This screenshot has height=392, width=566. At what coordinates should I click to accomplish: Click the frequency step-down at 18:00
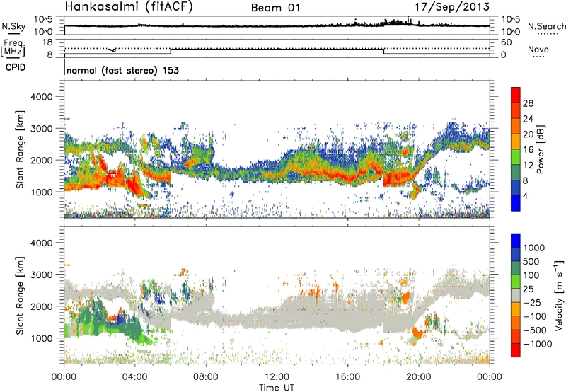(383, 52)
